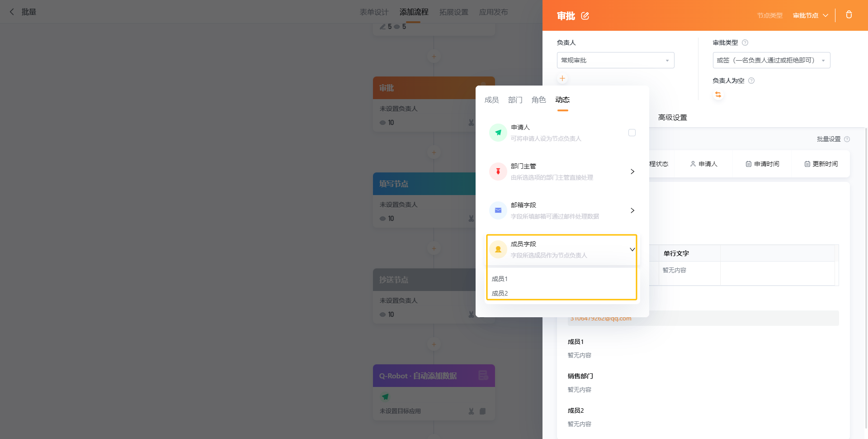The height and width of the screenshot is (439, 868).
Task: Click the 申请人 column header
Action: pyautogui.click(x=704, y=164)
